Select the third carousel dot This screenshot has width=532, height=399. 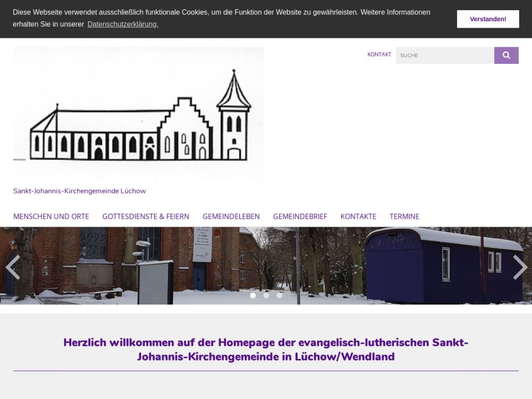click(279, 295)
